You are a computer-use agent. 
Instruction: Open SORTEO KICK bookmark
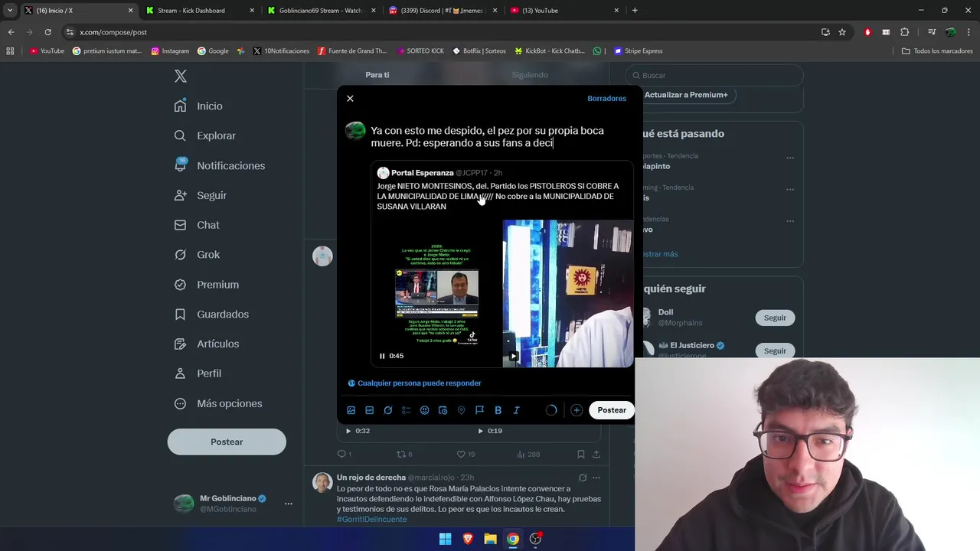tap(420, 51)
